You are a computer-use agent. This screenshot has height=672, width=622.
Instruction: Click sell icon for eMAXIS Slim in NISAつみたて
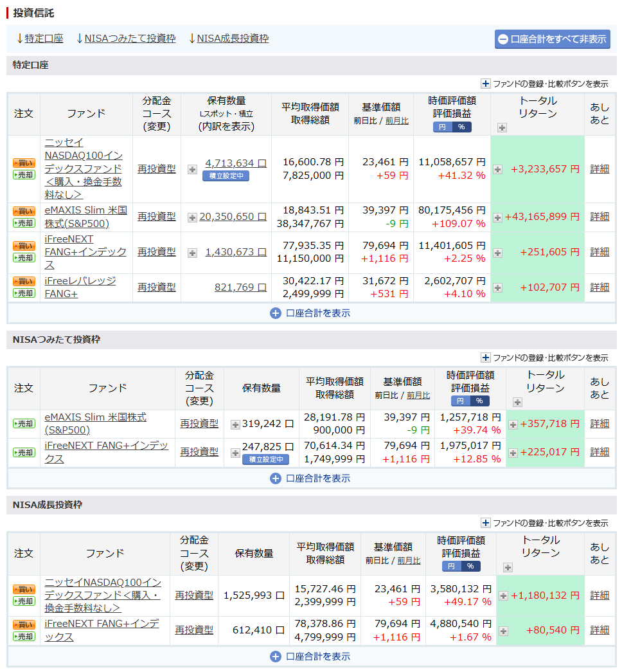24,424
